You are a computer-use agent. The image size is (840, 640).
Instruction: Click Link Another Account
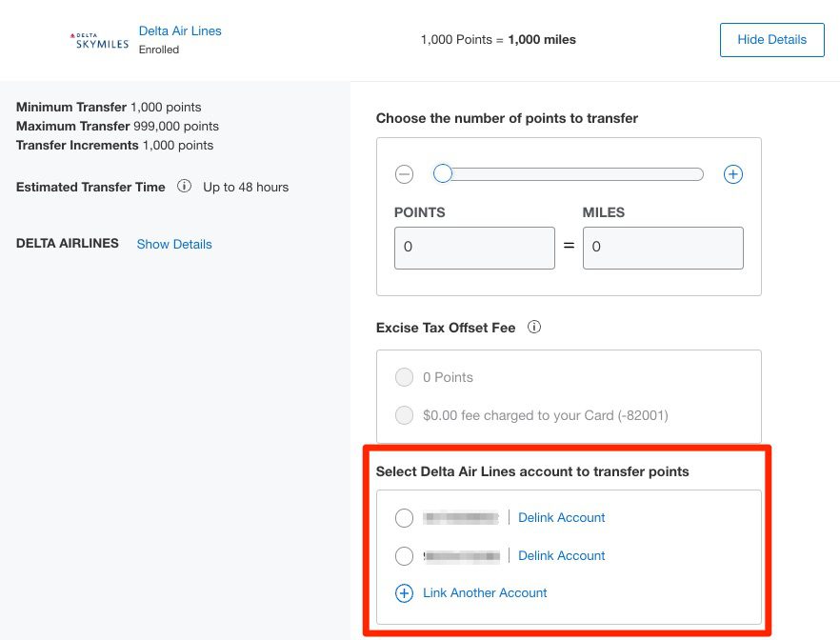(485, 592)
